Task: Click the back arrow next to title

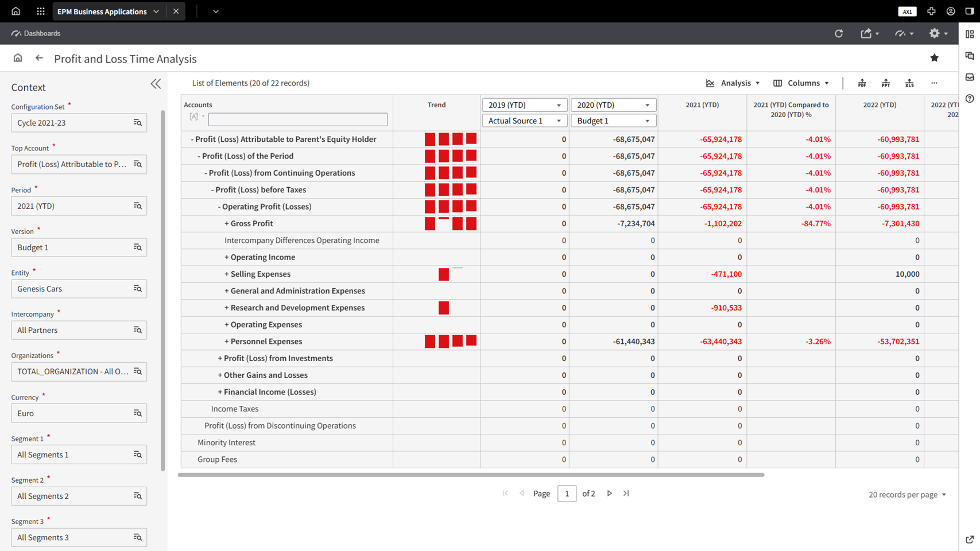Action: (x=39, y=58)
